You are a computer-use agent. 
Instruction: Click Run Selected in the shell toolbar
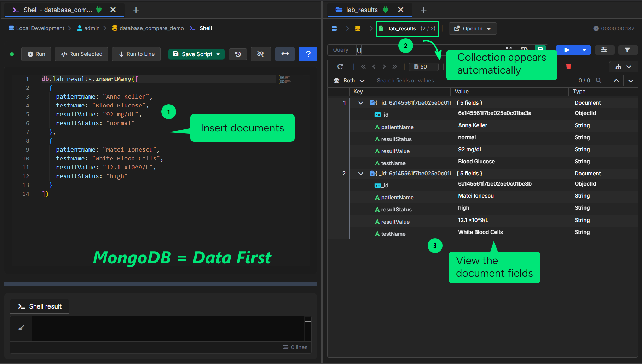coord(82,54)
